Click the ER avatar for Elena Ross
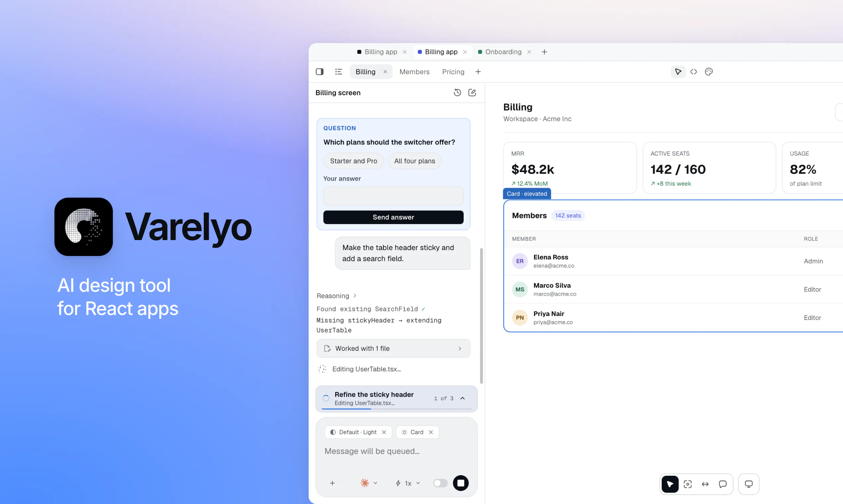The width and height of the screenshot is (843, 504). coord(520,261)
